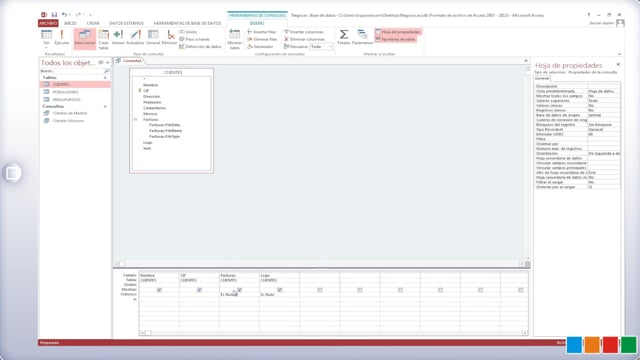Toggle Hoja de propiedades button
640x360 pixels.
tap(398, 32)
